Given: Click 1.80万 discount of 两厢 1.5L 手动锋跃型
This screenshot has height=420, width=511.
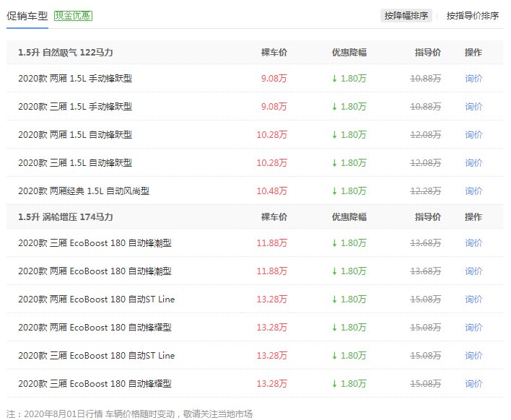Looking at the screenshot, I should tap(349, 78).
